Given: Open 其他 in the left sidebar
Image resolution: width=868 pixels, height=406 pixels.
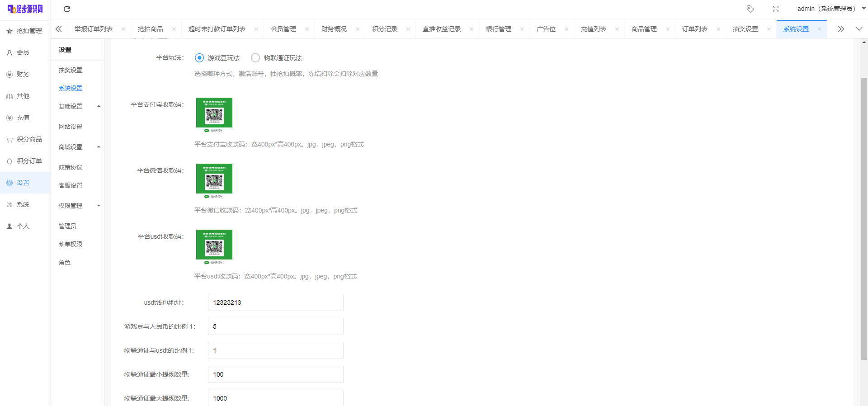Looking at the screenshot, I should (x=25, y=96).
